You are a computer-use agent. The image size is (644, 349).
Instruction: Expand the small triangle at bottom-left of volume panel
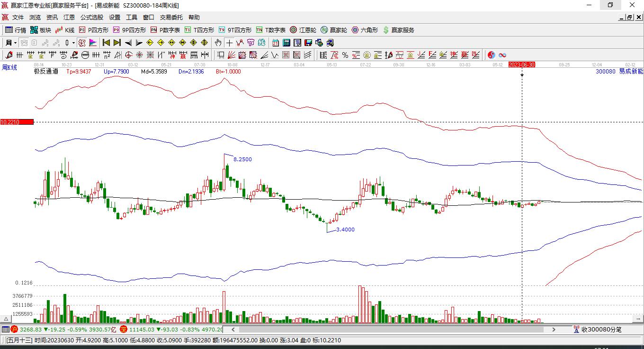pos(6,319)
